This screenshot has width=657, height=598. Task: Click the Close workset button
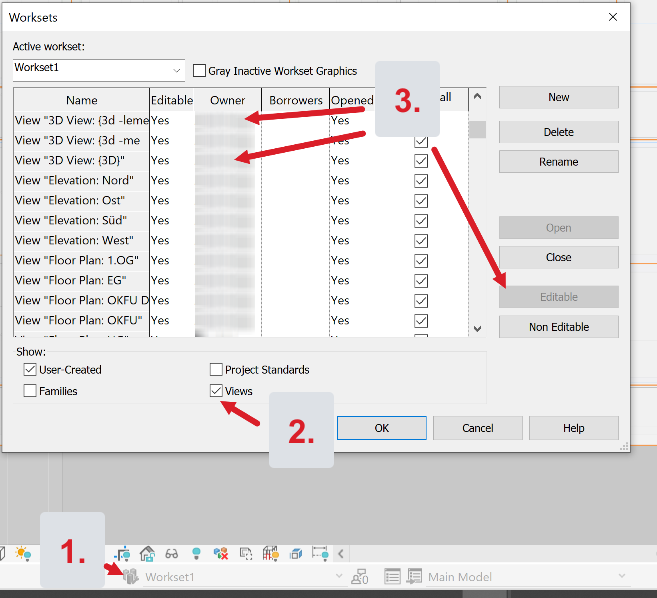(x=559, y=257)
